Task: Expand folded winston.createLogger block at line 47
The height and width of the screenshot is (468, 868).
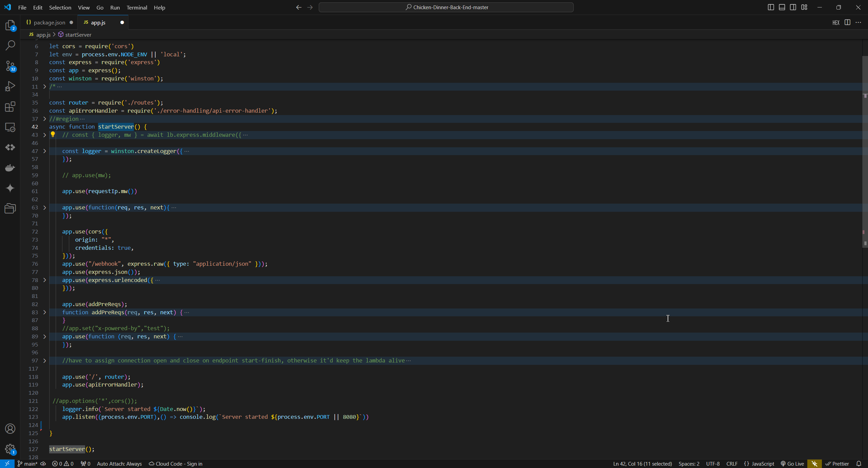Action: point(44,151)
